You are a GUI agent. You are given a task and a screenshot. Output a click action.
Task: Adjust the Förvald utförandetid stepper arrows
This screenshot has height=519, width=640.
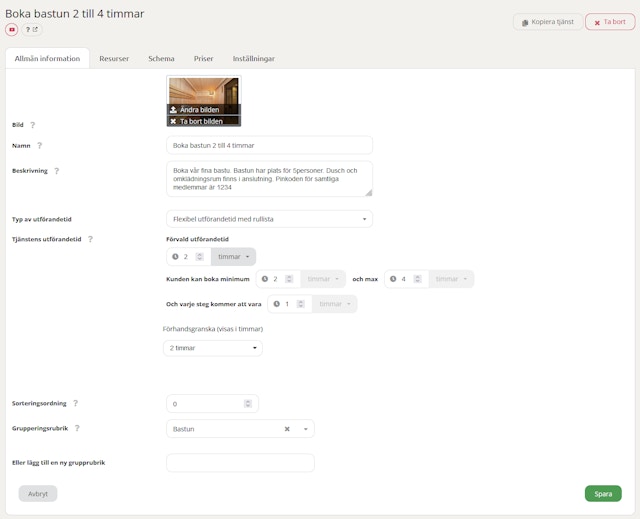199,257
